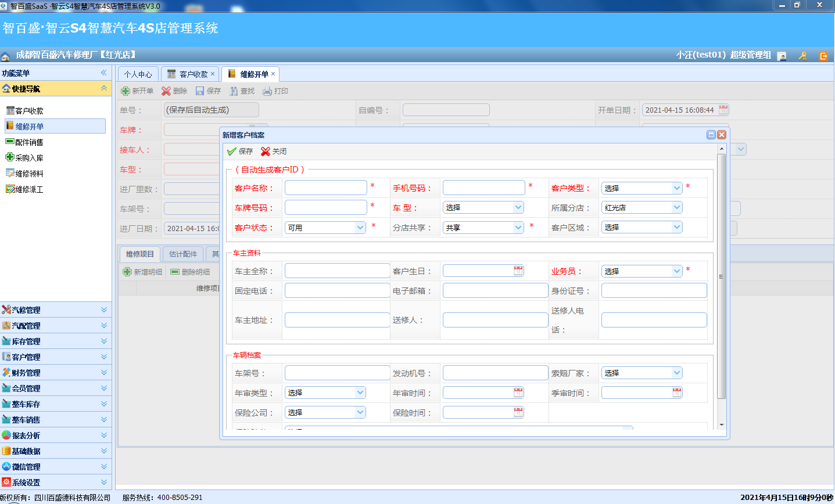Viewport: 835px width, 504px height.
Task: Expand the 整车销售 menu section
Action: [104, 420]
